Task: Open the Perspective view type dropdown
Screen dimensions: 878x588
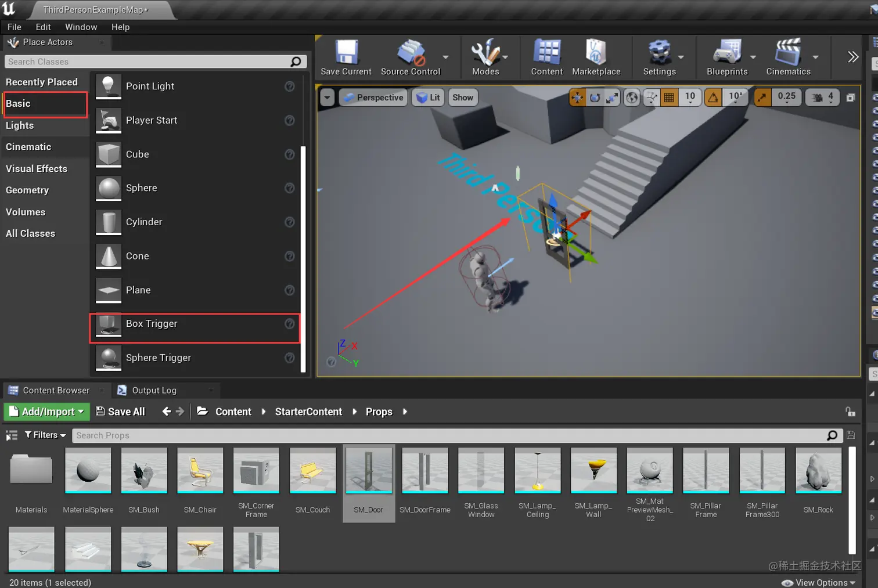Action: click(373, 98)
